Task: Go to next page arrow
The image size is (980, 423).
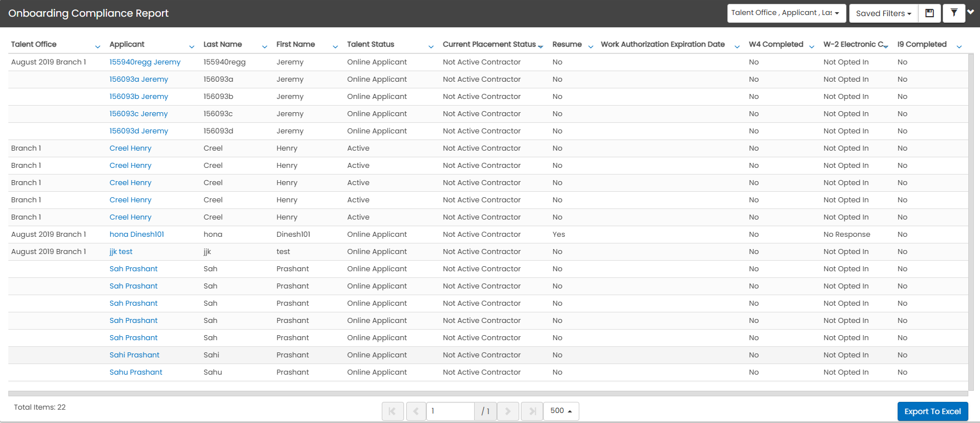Action: pyautogui.click(x=508, y=411)
